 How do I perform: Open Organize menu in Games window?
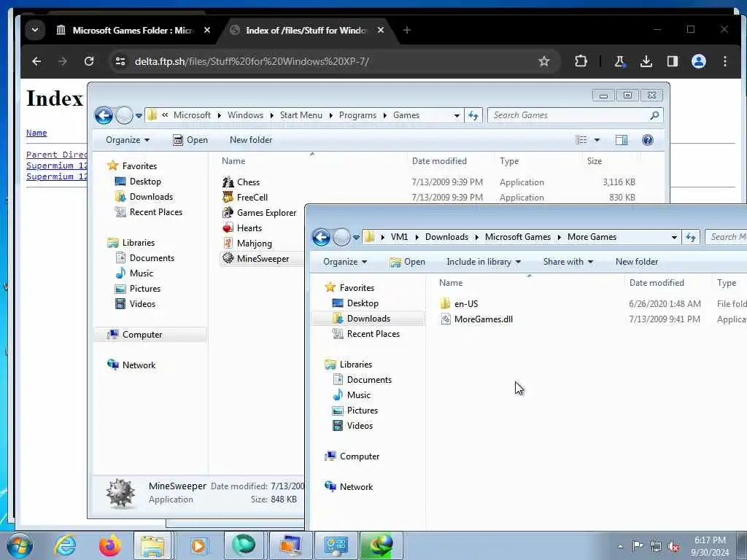point(127,140)
